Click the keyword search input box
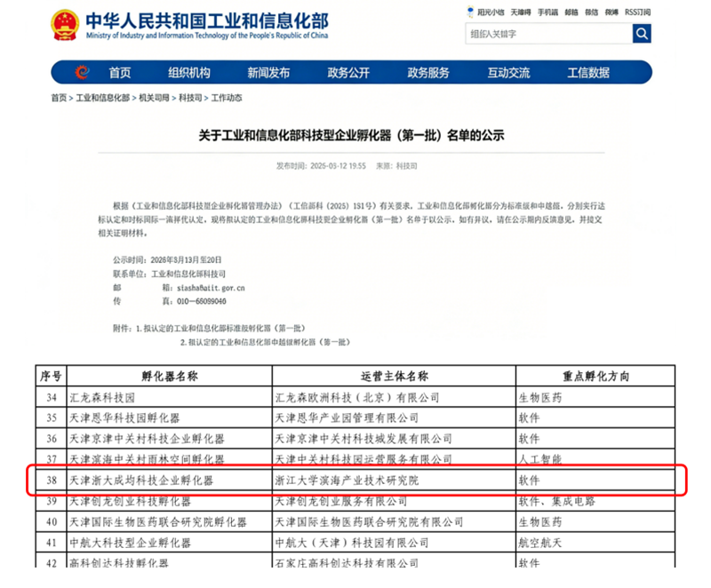 coord(542,33)
